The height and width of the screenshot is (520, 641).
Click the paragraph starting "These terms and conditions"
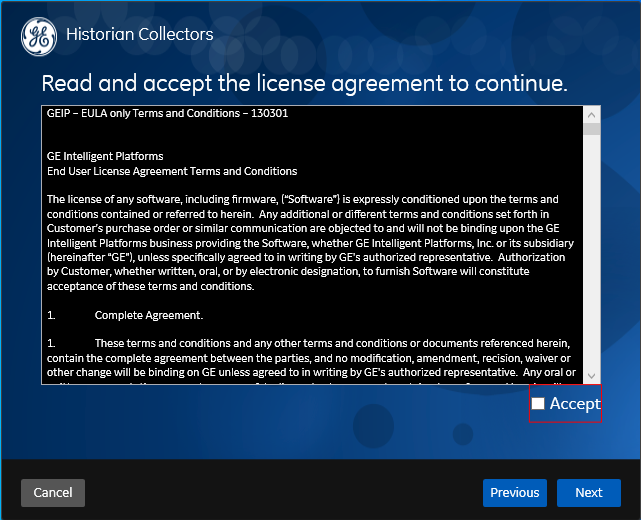coord(311,361)
